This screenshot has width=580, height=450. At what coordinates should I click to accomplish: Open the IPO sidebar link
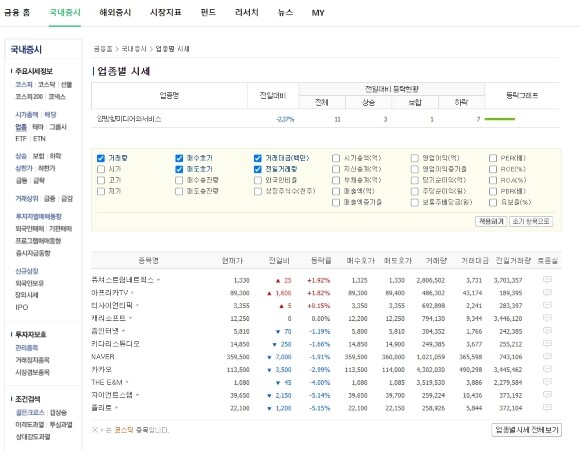point(22,307)
